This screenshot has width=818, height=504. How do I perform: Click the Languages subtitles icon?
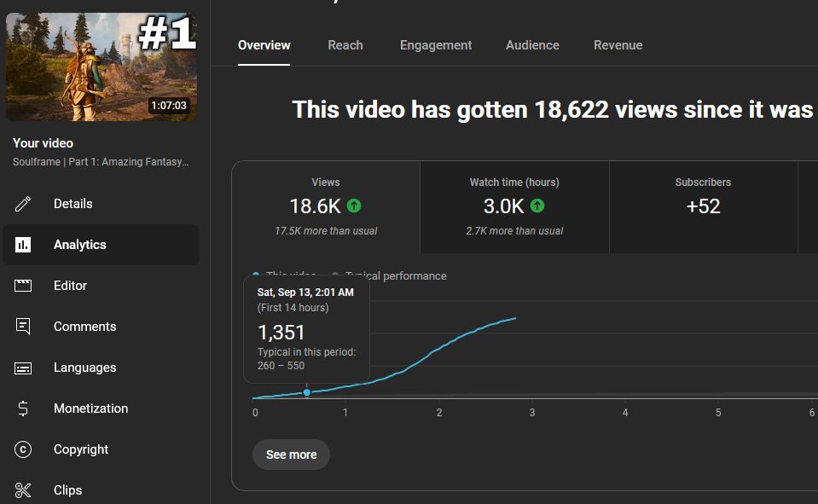(x=23, y=368)
